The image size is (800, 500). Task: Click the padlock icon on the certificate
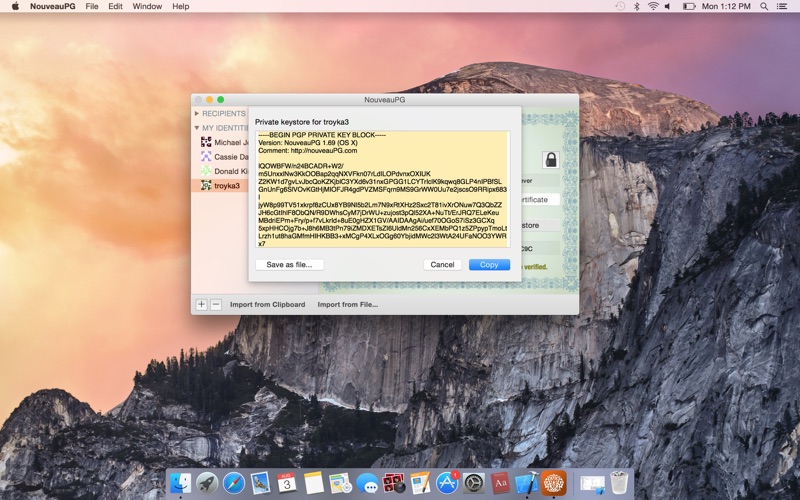click(551, 160)
